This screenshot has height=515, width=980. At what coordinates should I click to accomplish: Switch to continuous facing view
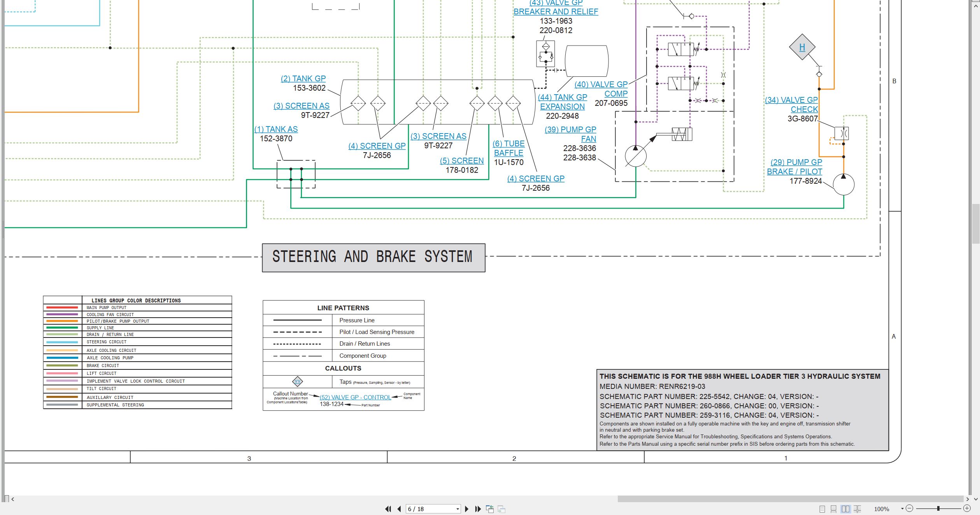(857, 509)
